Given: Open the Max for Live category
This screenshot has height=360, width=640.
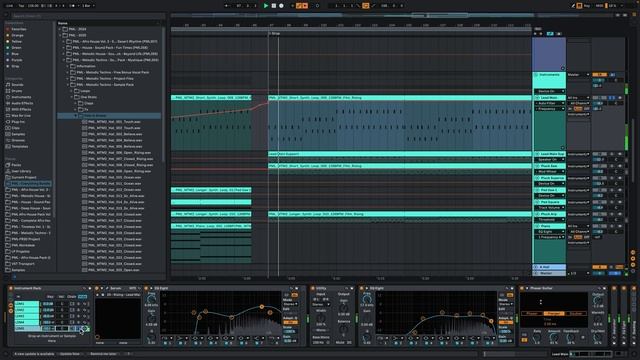Looking at the screenshot, I should pos(21,116).
